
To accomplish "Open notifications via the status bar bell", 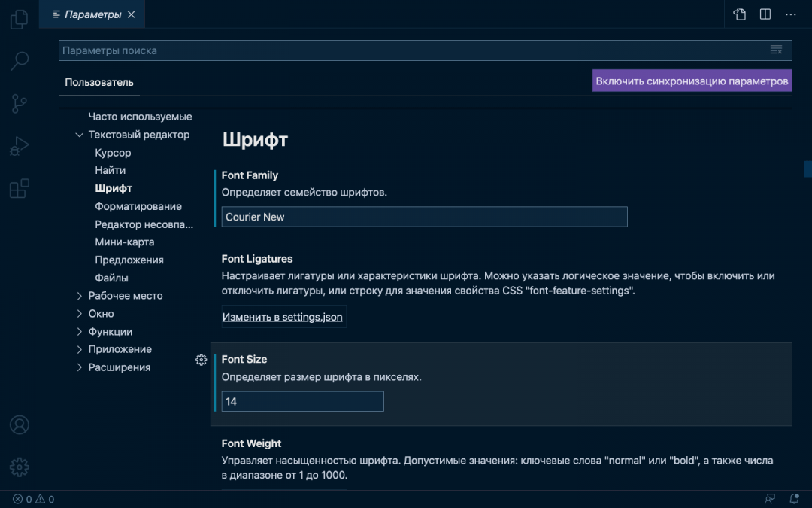I will [794, 498].
